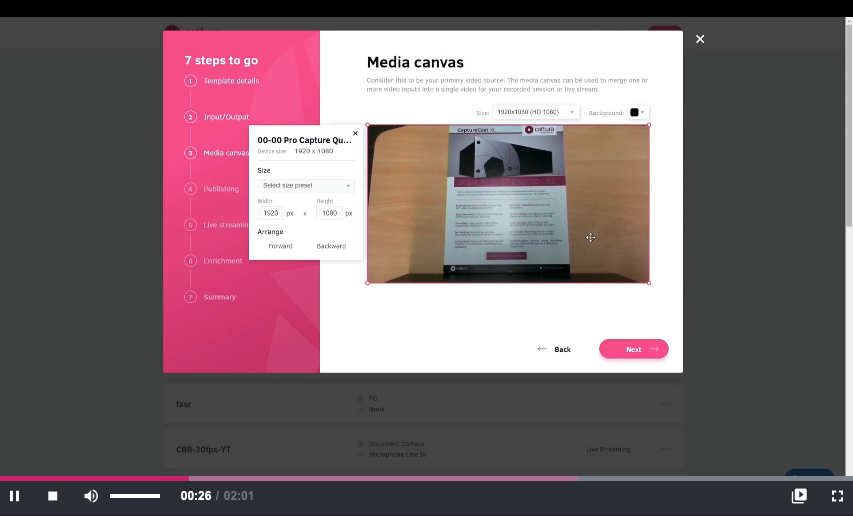Click the Height input field
Viewport: 853px width, 516px height.
coord(329,213)
